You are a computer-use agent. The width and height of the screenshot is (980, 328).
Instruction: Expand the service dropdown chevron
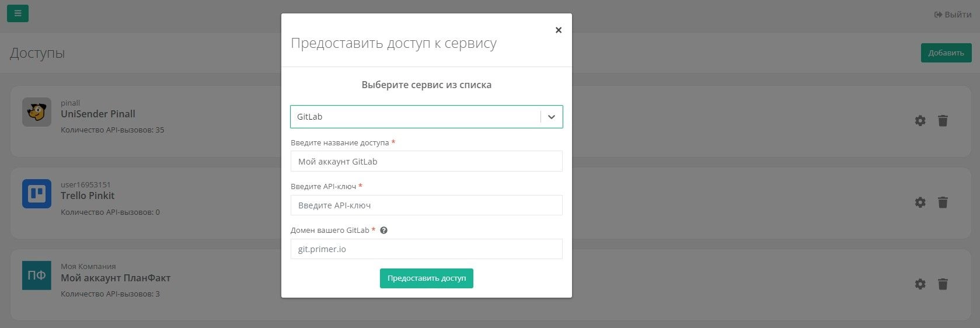coord(551,117)
